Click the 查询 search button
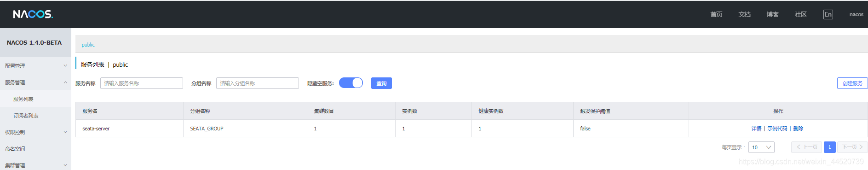Screen dimensions: 868x170 point(381,83)
